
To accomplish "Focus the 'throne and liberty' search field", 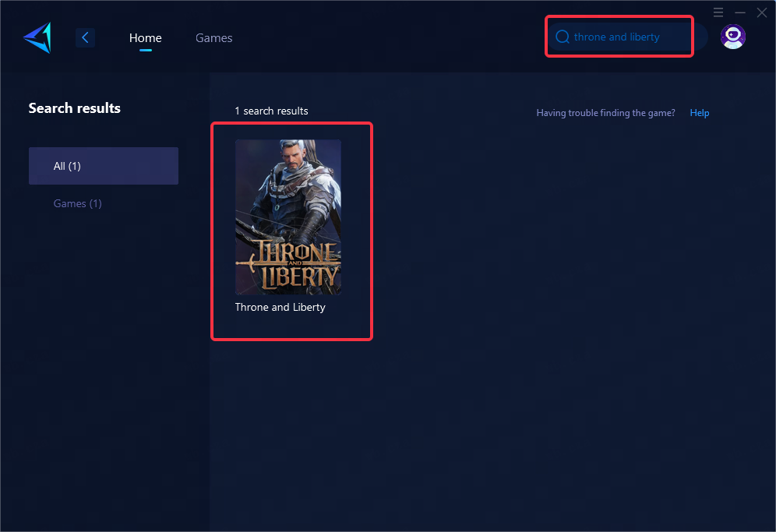I will click(627, 37).
